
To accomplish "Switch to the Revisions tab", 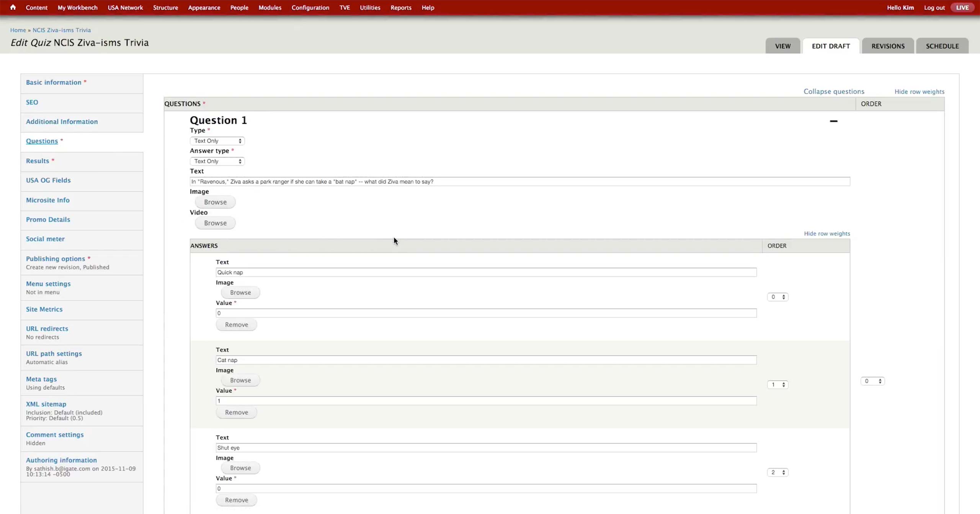I will pyautogui.click(x=888, y=46).
